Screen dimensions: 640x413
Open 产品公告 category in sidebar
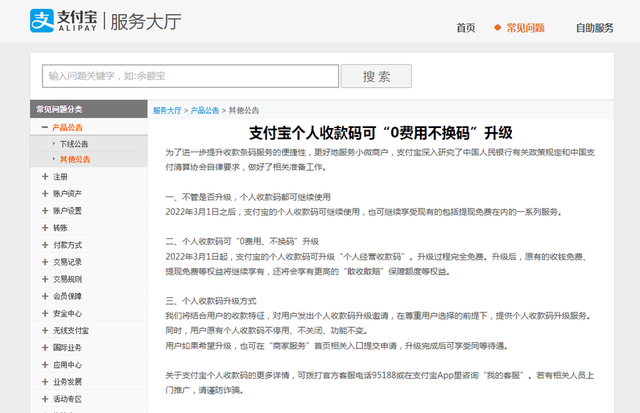(67, 127)
